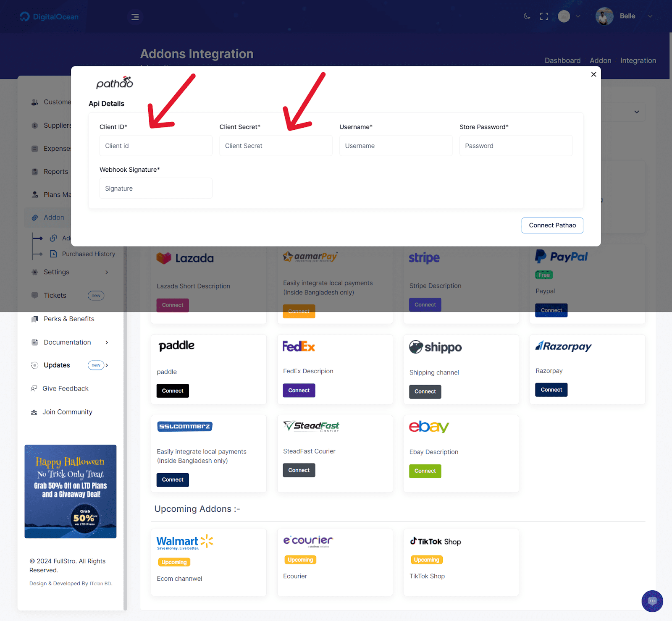
Task: Click the Razorpay logo
Action: [x=563, y=346]
